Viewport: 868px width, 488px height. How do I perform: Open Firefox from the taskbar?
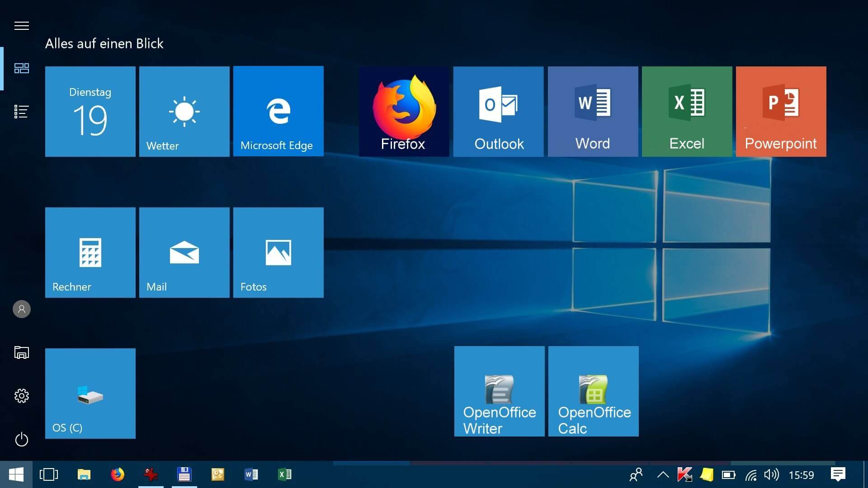[118, 474]
